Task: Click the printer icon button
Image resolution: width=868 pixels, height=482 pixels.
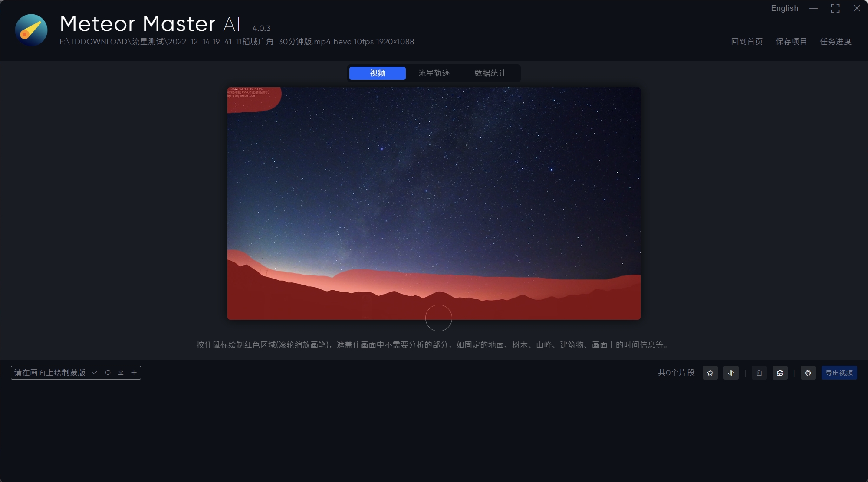Action: tap(780, 373)
